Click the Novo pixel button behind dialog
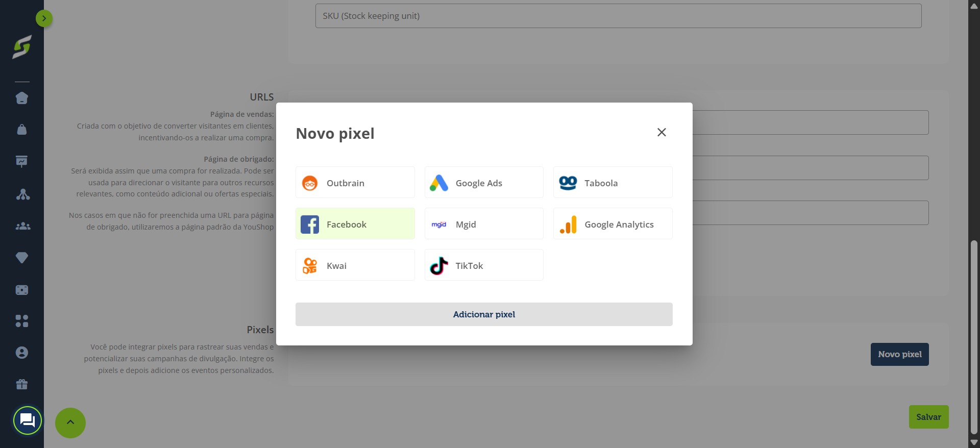This screenshot has width=980, height=448. [x=899, y=354]
